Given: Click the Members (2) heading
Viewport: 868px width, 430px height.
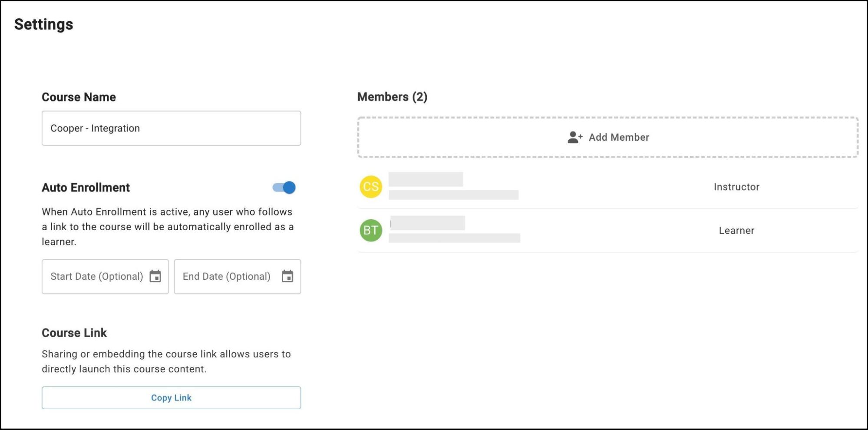Looking at the screenshot, I should pyautogui.click(x=392, y=97).
